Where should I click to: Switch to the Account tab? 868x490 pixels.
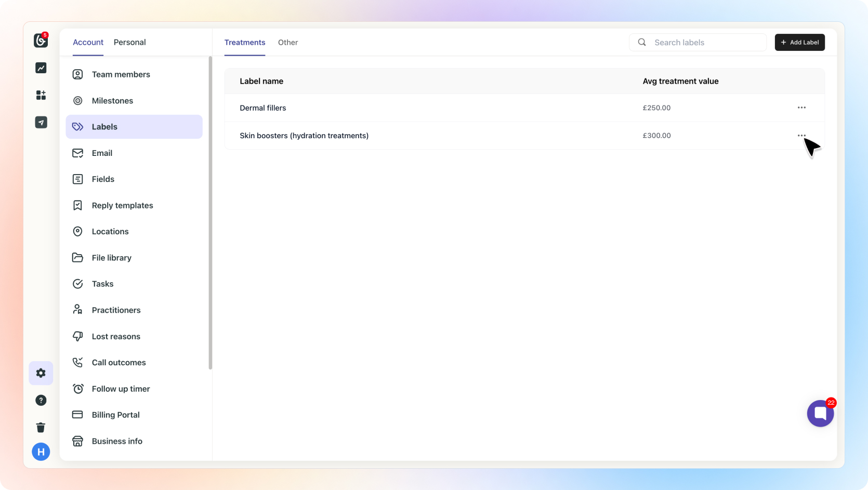[88, 43]
